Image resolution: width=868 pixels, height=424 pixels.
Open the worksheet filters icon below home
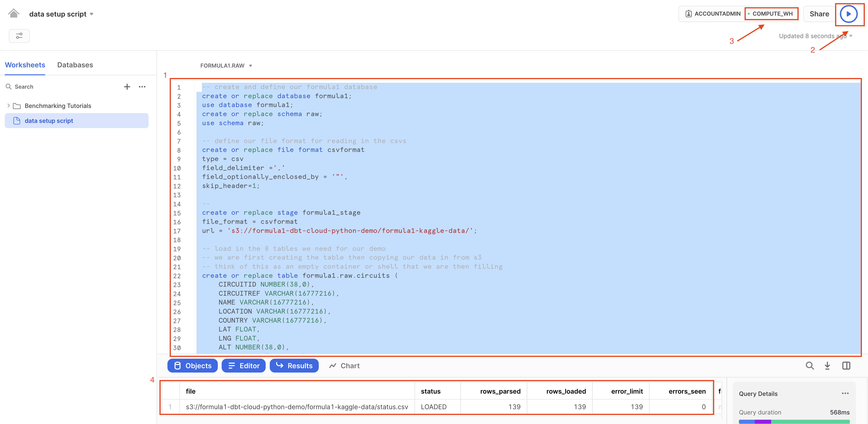(x=19, y=36)
